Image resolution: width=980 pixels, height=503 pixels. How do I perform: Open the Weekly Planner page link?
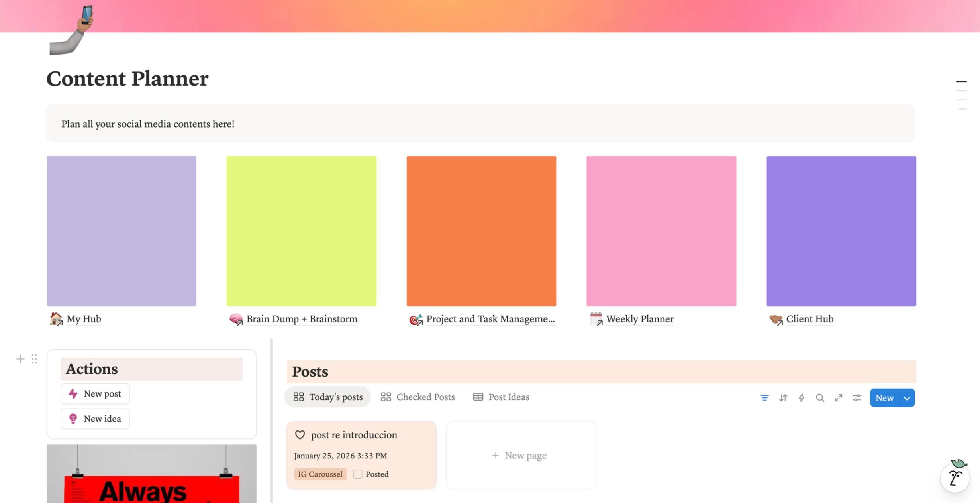click(x=639, y=319)
